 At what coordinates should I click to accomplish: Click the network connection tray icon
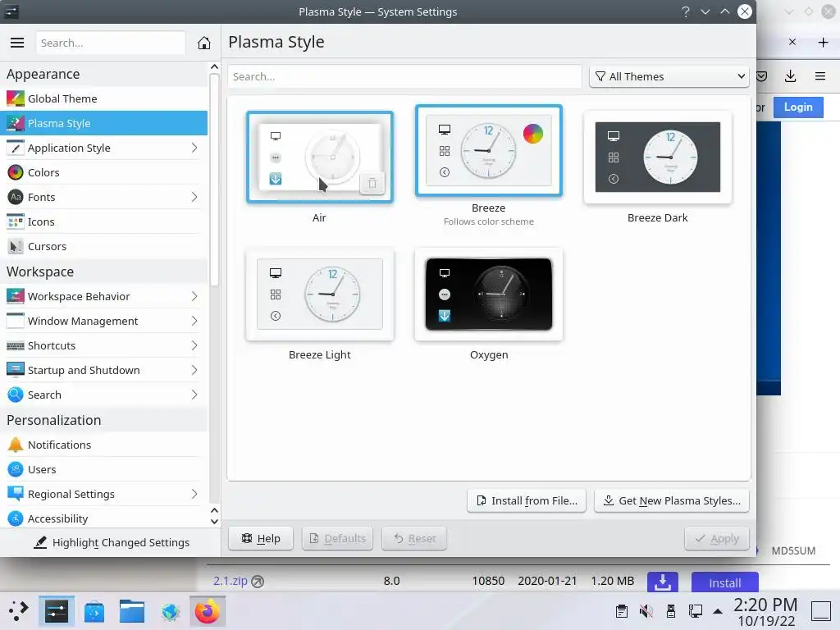[696, 611]
